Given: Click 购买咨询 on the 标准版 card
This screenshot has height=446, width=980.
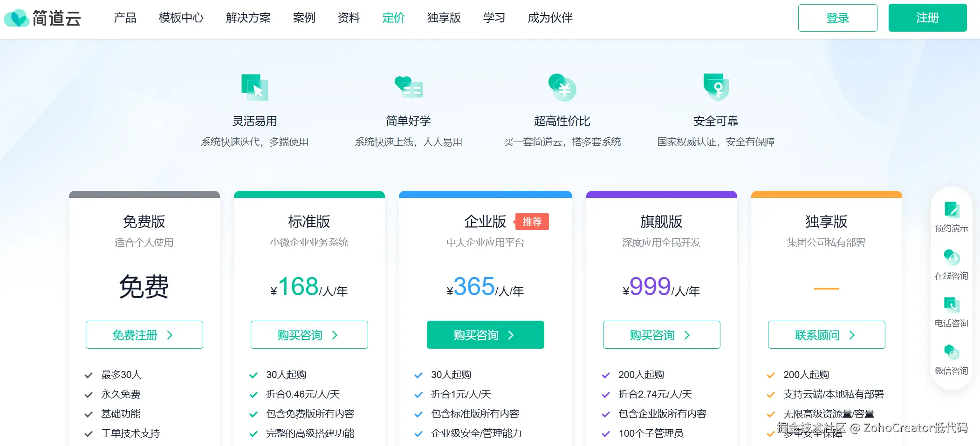Looking at the screenshot, I should click(309, 335).
